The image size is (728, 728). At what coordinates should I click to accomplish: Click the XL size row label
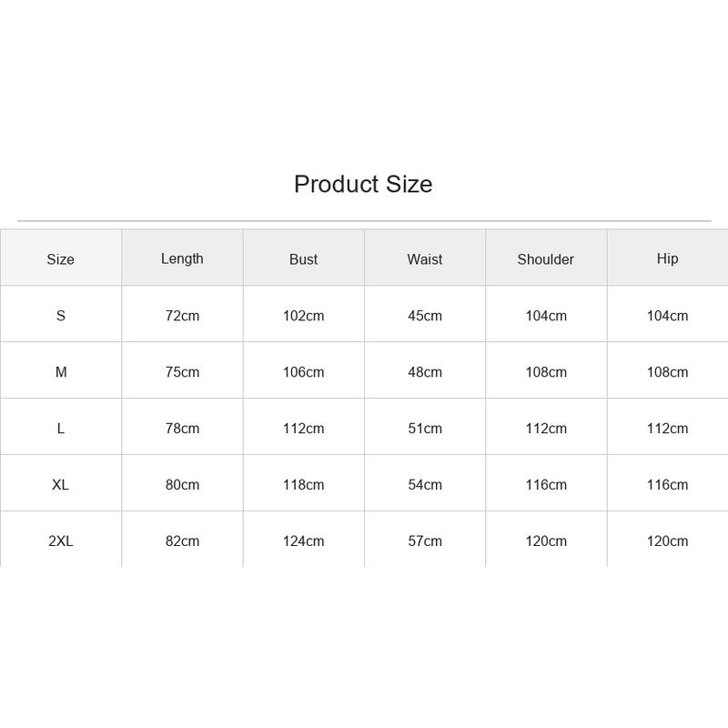coord(61,485)
